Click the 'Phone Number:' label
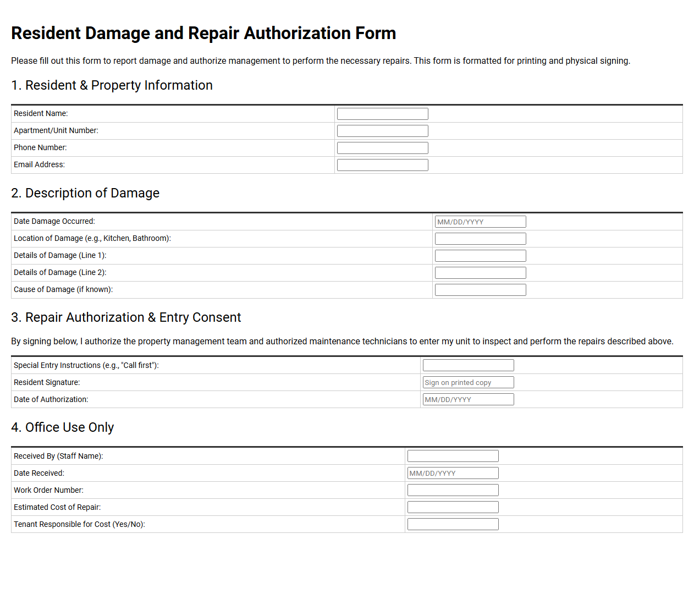The height and width of the screenshot is (616, 694). 40,147
